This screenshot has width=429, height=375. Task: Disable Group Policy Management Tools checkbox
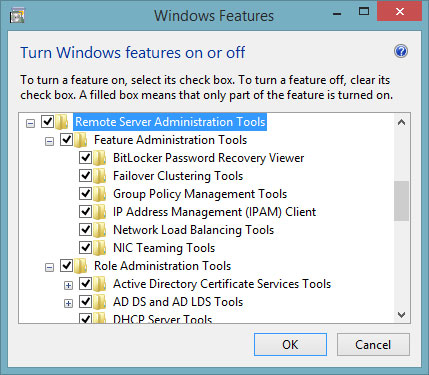pyautogui.click(x=85, y=193)
